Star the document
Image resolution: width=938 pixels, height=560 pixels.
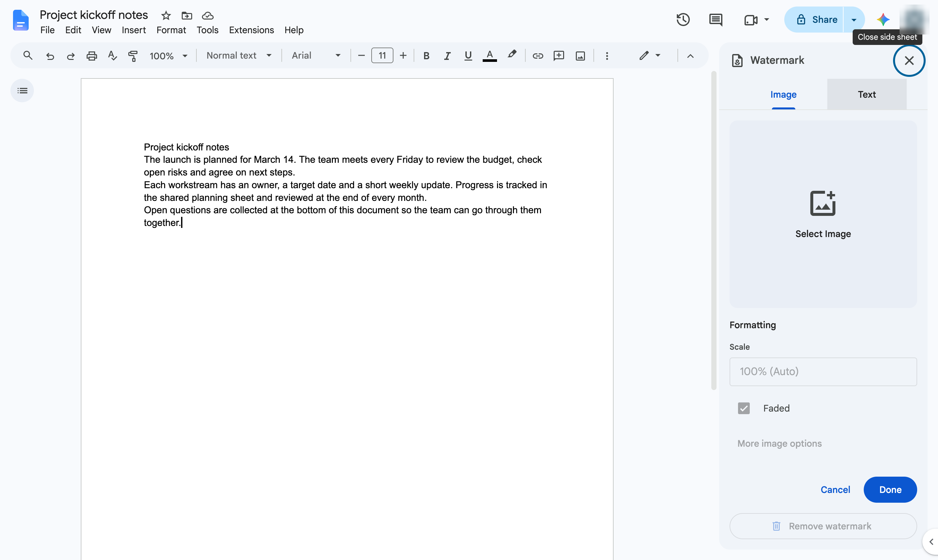pos(166,16)
